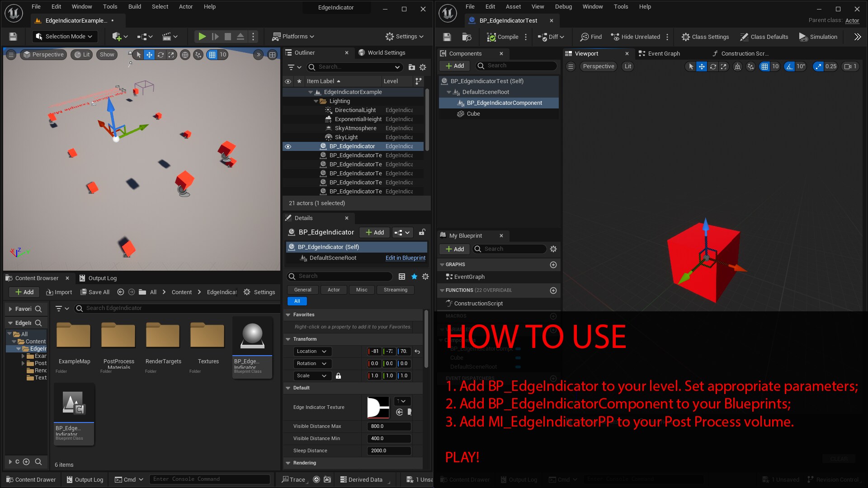Enable Lit mode in the Blueprint viewport
This screenshot has width=868, height=488.
[x=627, y=66]
